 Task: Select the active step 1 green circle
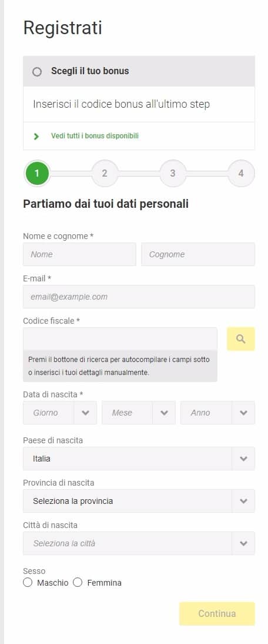[x=37, y=173]
